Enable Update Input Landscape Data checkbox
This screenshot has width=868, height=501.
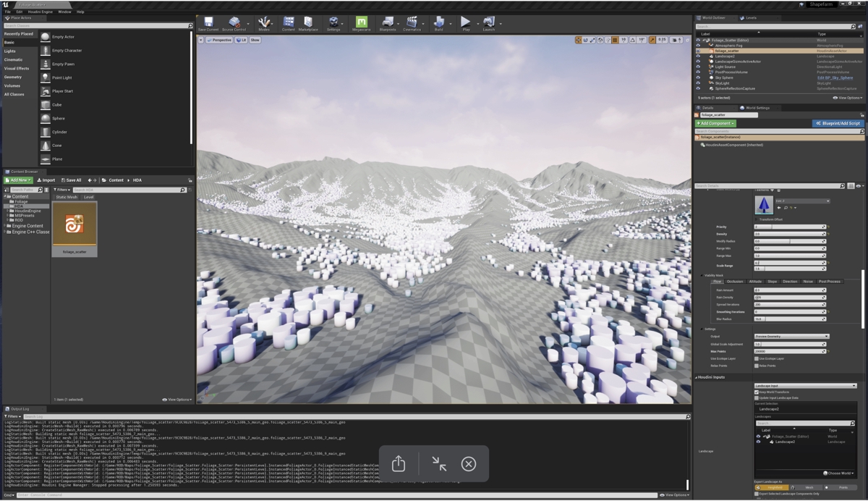[x=757, y=398]
